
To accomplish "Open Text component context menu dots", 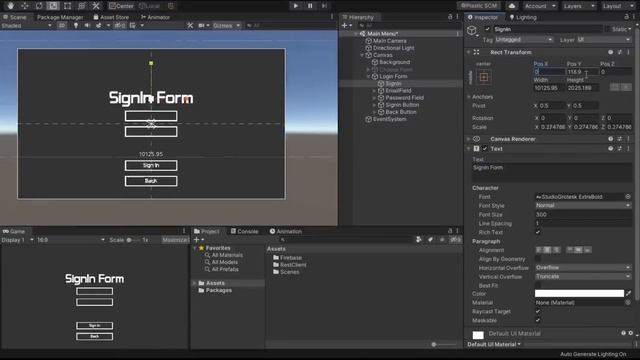I will [629, 149].
